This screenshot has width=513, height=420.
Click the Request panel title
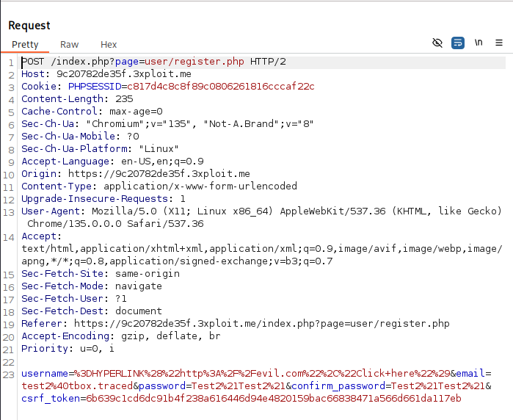tap(29, 26)
